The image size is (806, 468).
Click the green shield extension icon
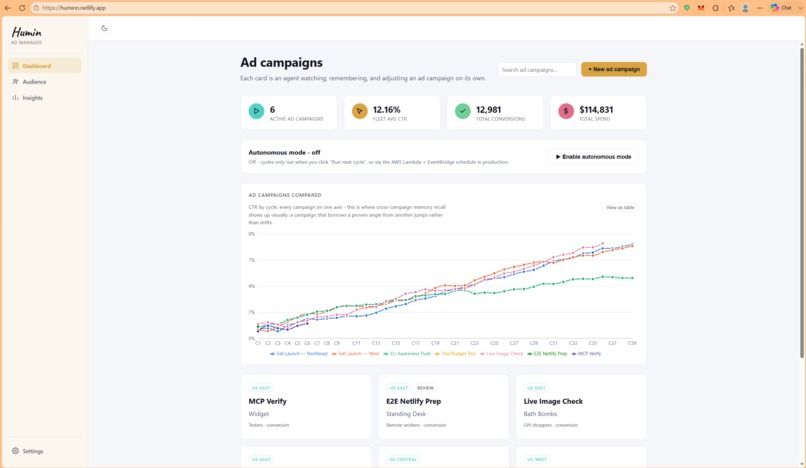pos(687,8)
